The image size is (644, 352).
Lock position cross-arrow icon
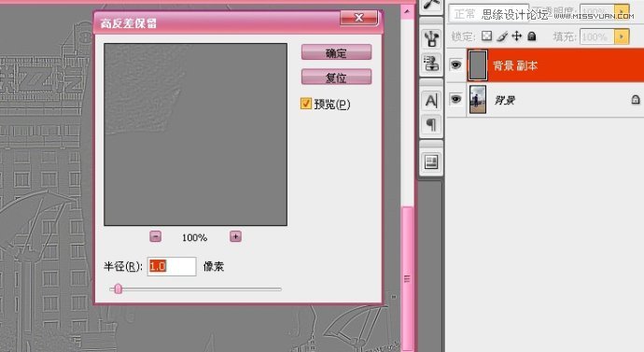tap(517, 36)
